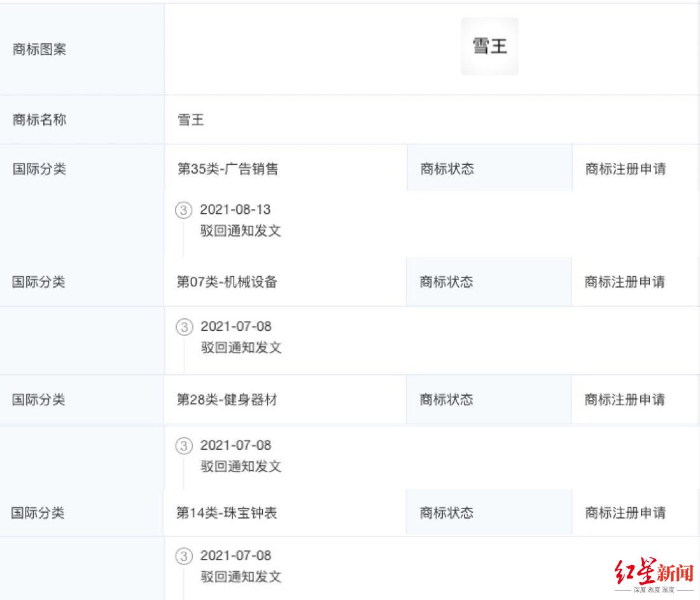This screenshot has width=700, height=600.
Task: Open the 第14类-珠宝钟表 classification entry
Action: [227, 513]
